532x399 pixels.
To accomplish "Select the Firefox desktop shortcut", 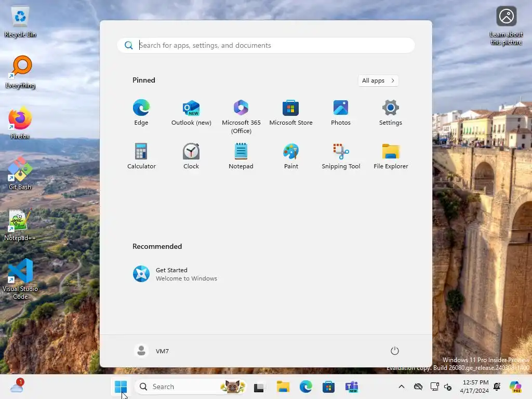I will (20, 123).
